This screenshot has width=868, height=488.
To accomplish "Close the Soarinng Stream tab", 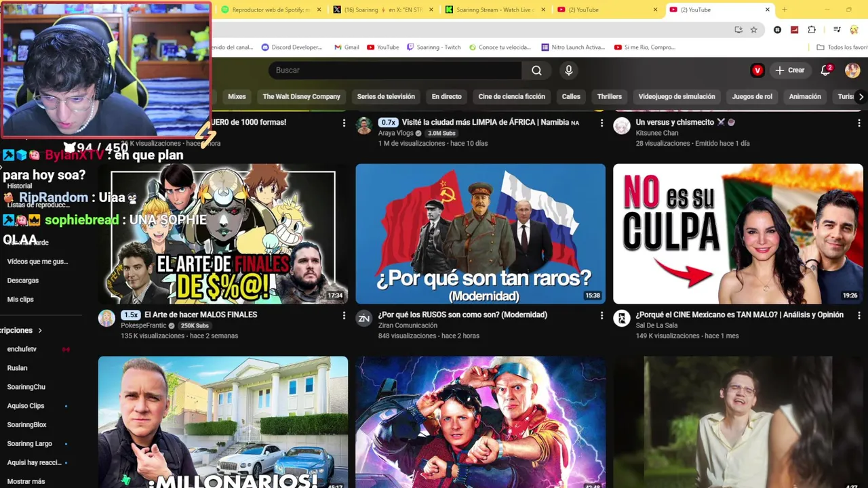I will 543,9.
